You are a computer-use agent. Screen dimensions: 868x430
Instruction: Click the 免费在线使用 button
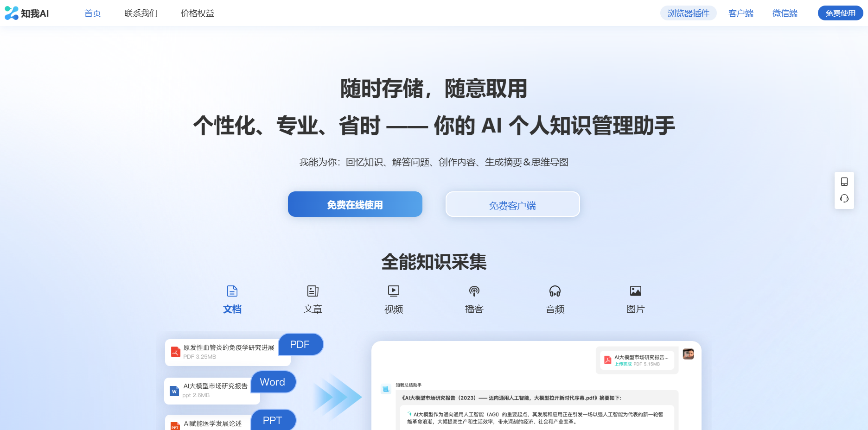pos(355,204)
